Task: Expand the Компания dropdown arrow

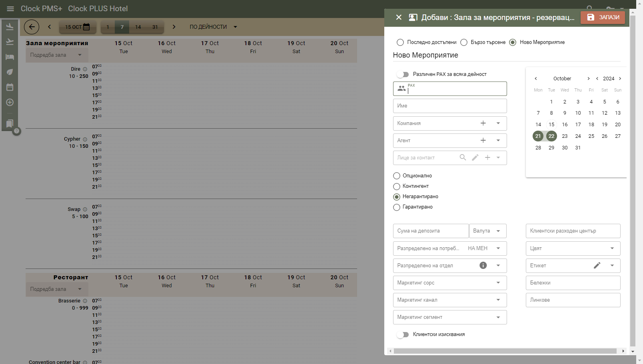Action: click(x=498, y=123)
